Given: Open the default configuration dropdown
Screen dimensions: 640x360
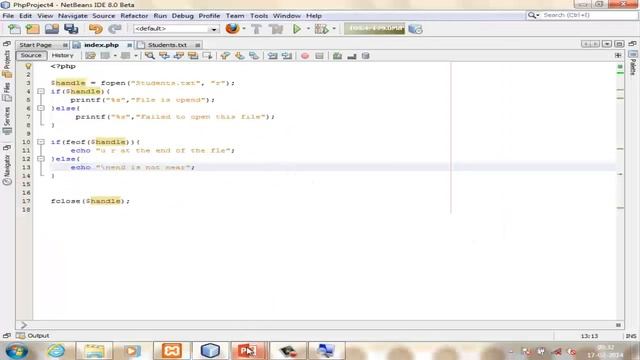Looking at the screenshot, I should tap(176, 29).
